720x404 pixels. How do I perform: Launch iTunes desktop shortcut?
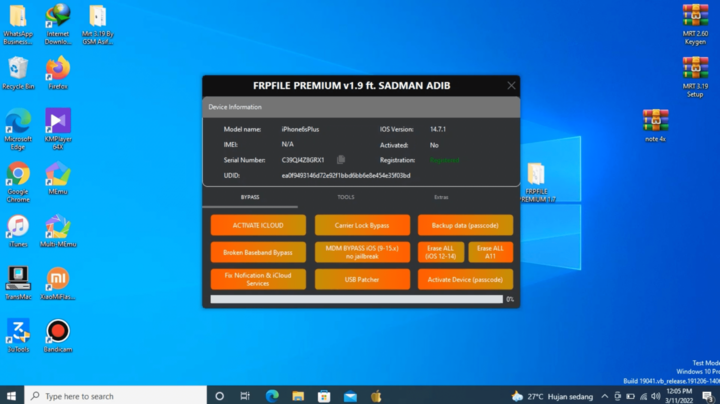click(18, 231)
